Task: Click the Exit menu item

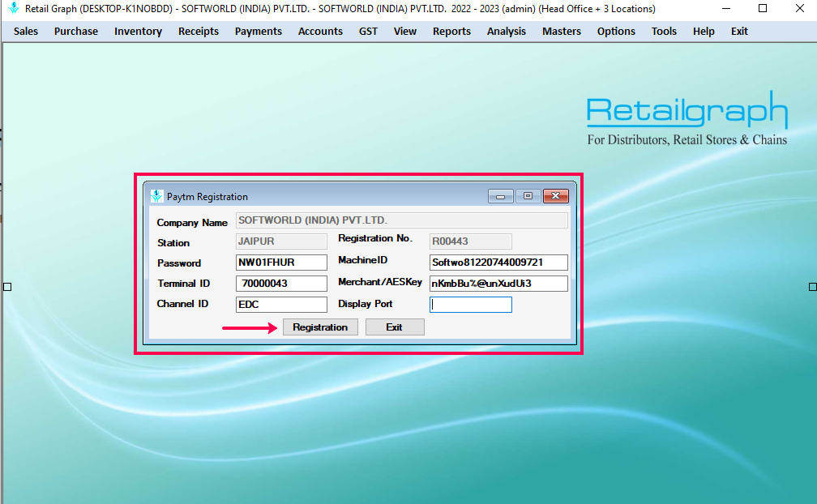Action: pos(739,32)
